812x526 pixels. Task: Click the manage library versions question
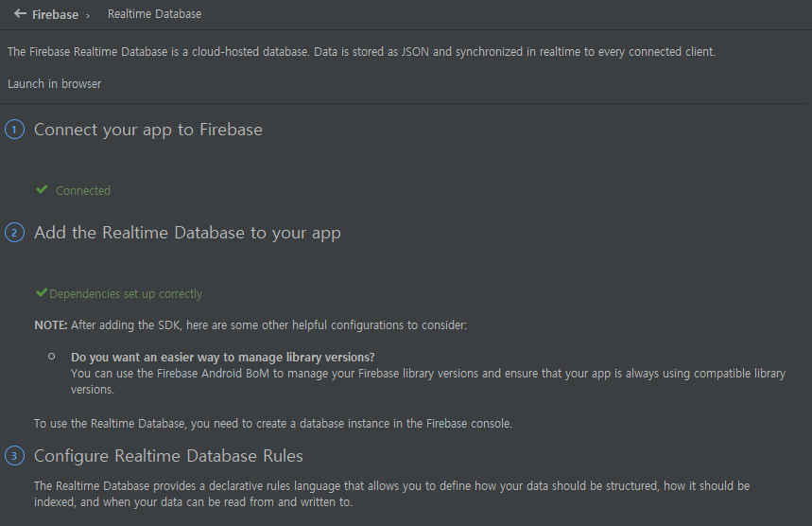click(x=223, y=357)
